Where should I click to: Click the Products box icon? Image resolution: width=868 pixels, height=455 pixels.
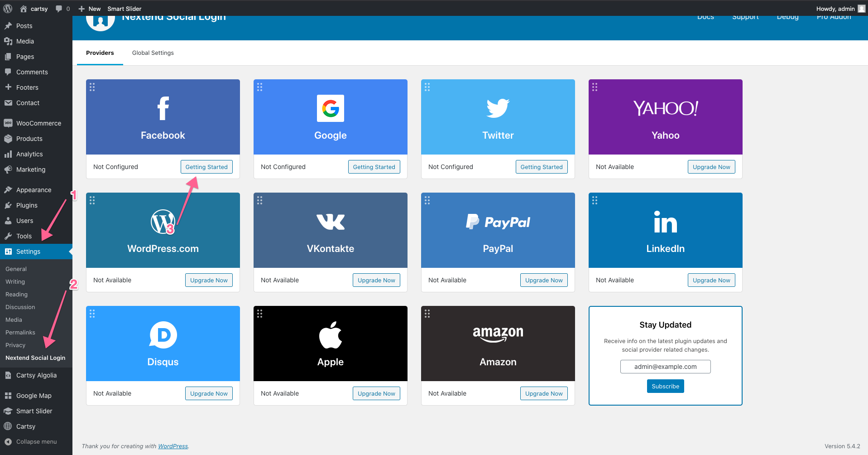(x=8, y=139)
